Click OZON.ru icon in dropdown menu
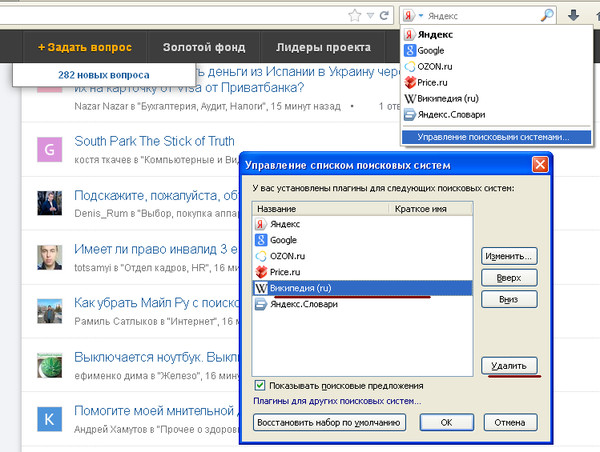 point(410,67)
